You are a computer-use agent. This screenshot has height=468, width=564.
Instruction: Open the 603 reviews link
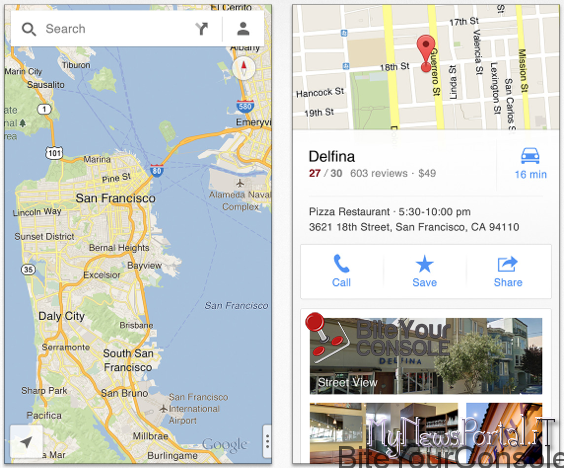coord(379,173)
